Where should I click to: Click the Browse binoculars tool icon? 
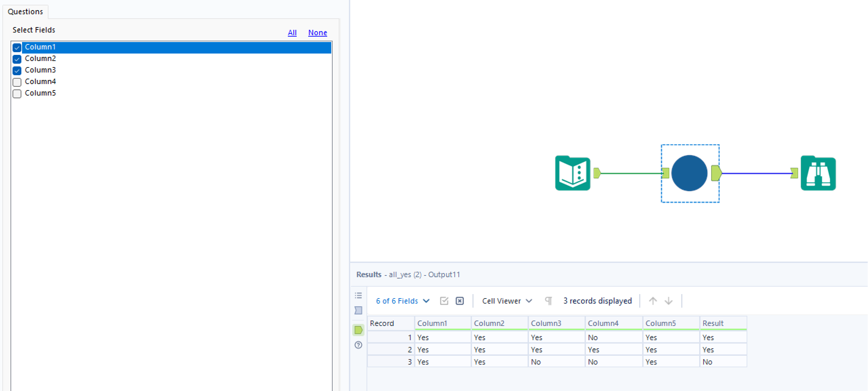coord(818,173)
